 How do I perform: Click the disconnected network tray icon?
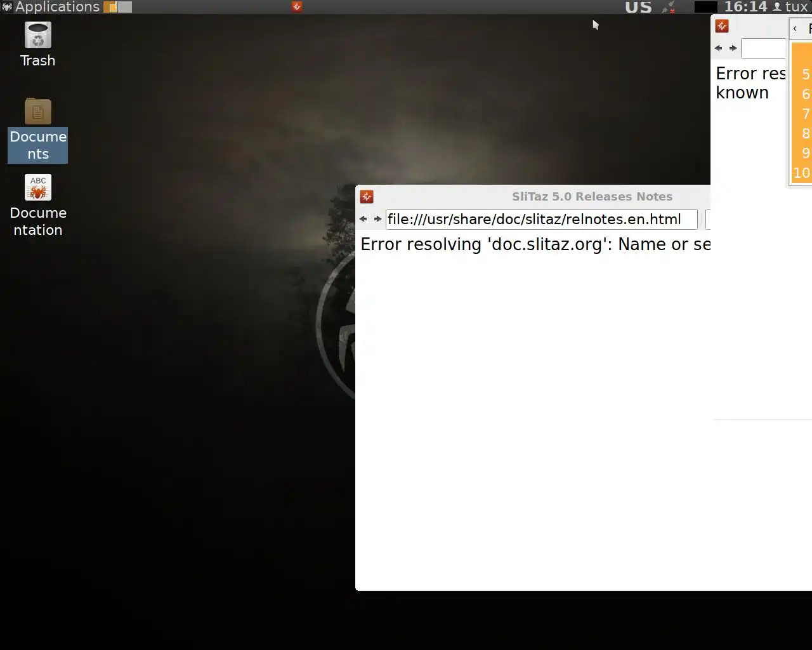(x=668, y=7)
